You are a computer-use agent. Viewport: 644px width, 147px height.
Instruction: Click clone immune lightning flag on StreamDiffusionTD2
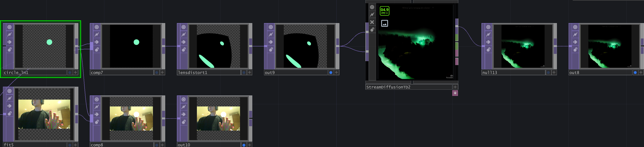coord(372,15)
